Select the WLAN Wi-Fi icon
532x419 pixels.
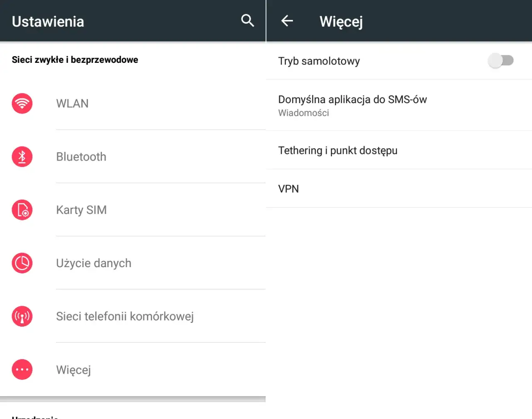tap(22, 103)
